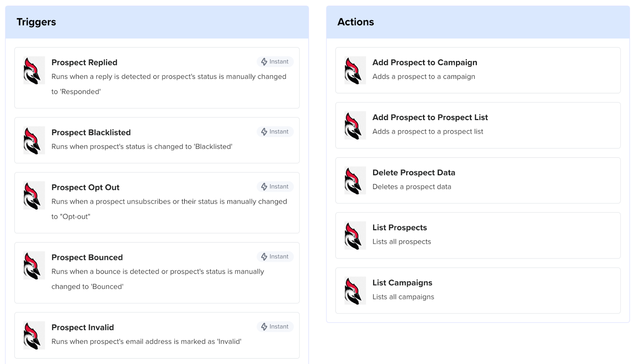Click woodpecker icon beside List Campaigns
Screen dimensions: 634x364
pos(355,291)
